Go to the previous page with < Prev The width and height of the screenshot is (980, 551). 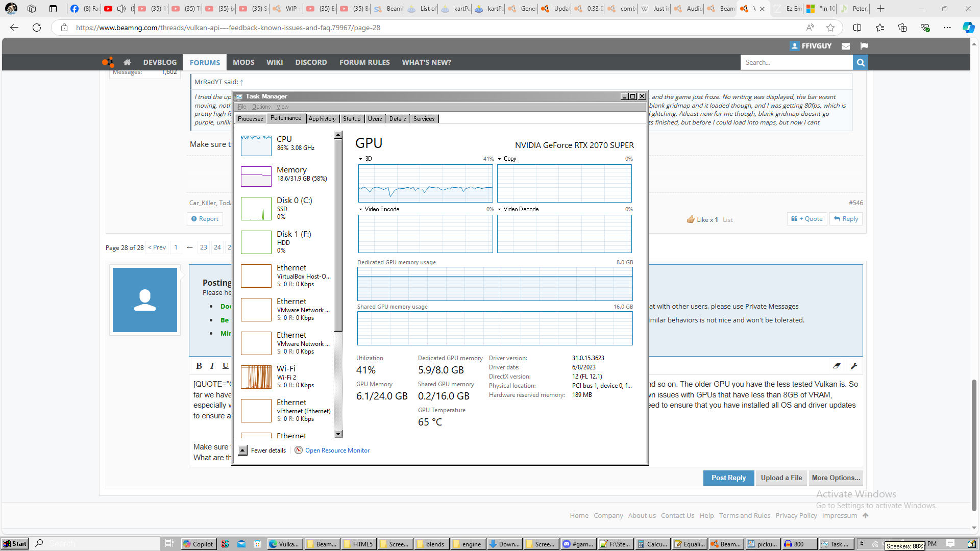(x=157, y=247)
